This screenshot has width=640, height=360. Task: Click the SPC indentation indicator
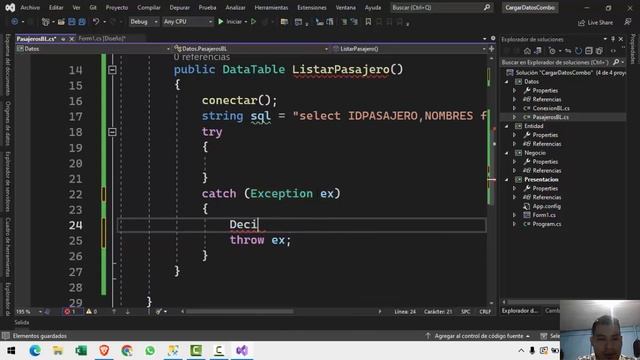(x=466, y=311)
